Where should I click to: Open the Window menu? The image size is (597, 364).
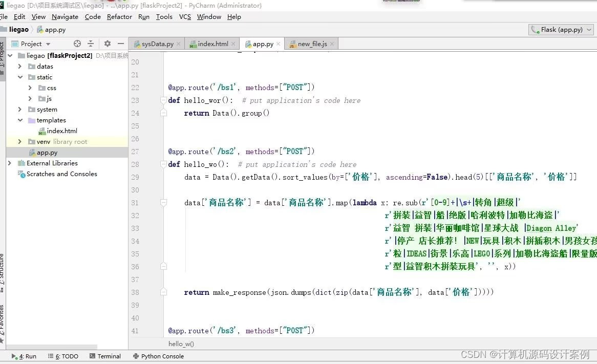tap(209, 17)
